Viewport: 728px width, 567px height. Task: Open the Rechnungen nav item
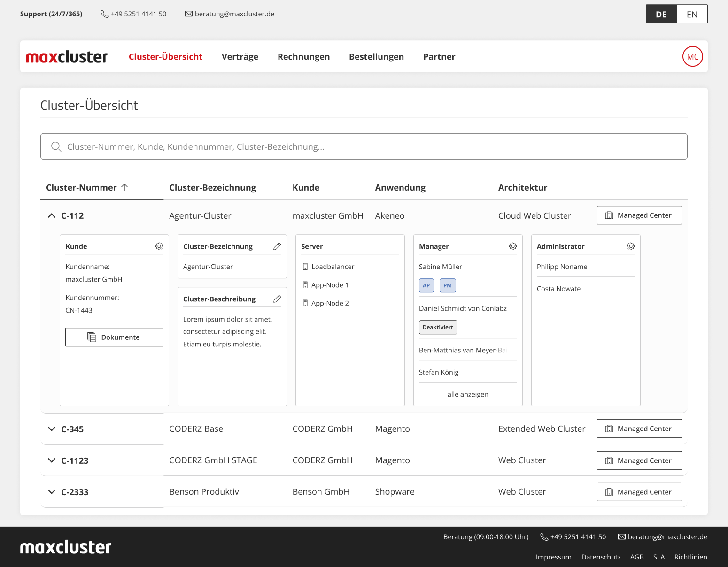(x=304, y=57)
